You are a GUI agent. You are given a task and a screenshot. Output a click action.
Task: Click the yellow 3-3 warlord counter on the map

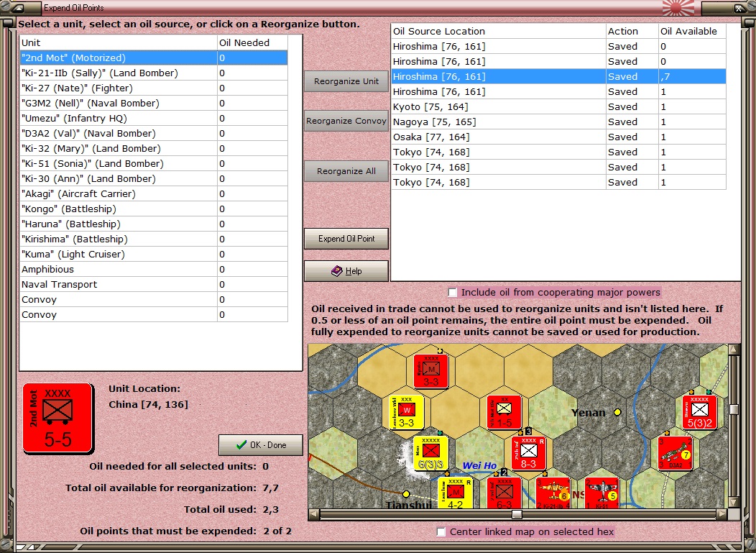point(407,412)
